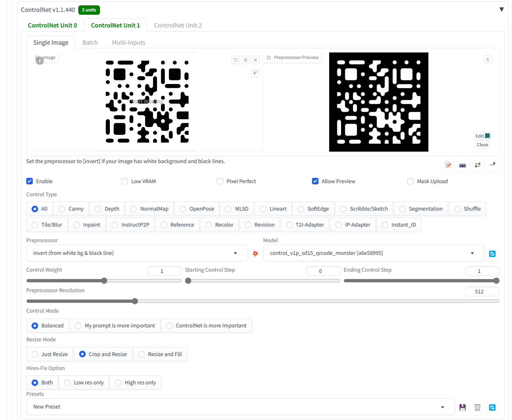The image size is (512, 420).
Task: Delete the preset with the trash icon
Action: point(477,407)
